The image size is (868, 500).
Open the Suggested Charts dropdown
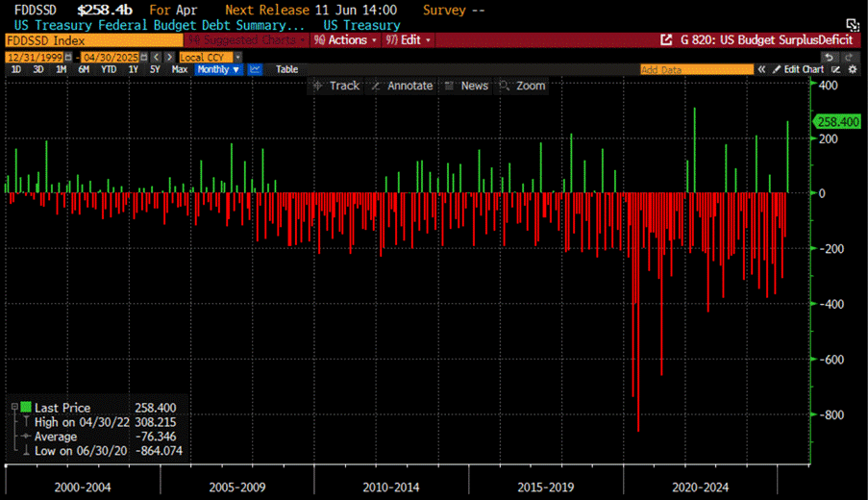click(x=247, y=39)
